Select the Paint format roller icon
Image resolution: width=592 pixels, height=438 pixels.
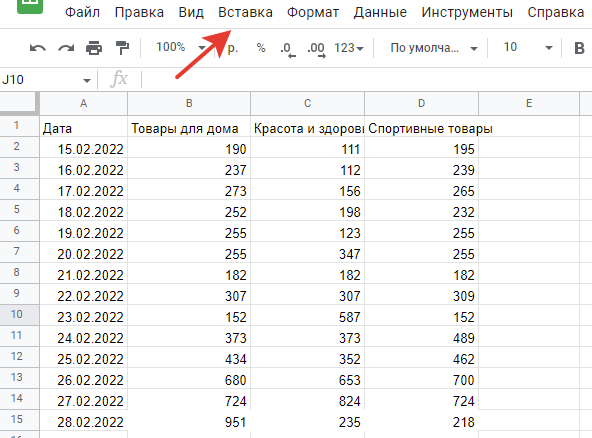(x=122, y=48)
